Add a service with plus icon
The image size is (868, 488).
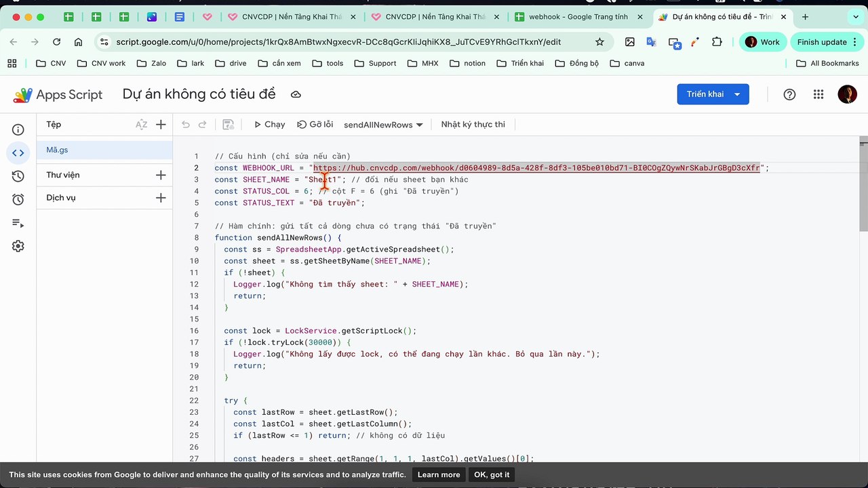tap(161, 198)
